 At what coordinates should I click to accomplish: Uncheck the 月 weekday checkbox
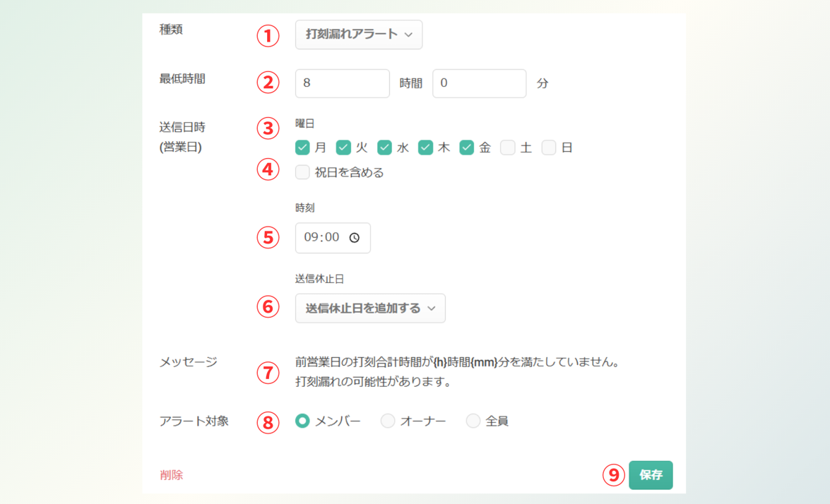(302, 148)
